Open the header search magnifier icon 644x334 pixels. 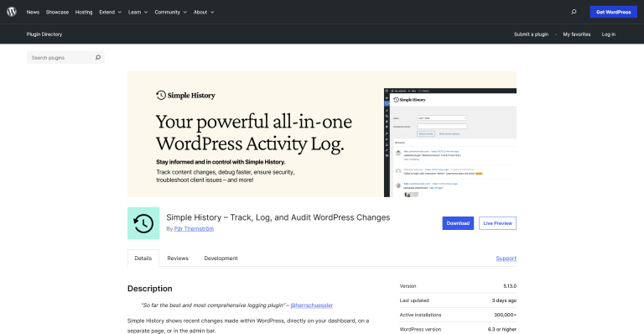pyautogui.click(x=574, y=12)
